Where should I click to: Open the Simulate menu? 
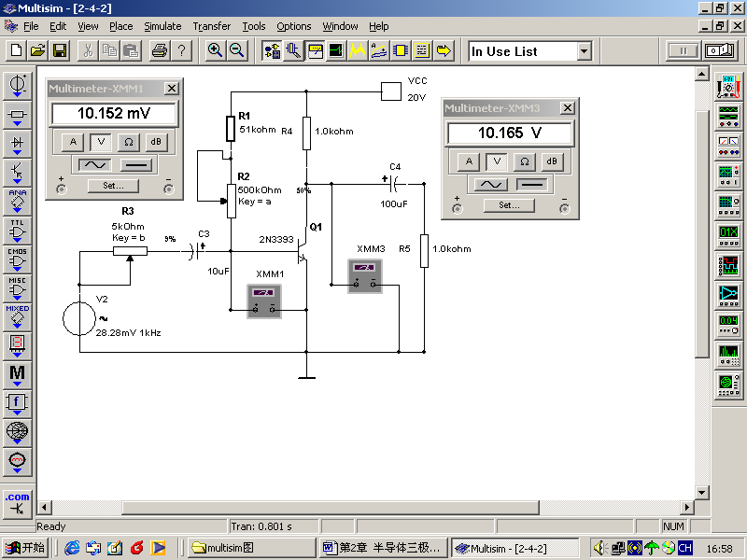click(162, 26)
